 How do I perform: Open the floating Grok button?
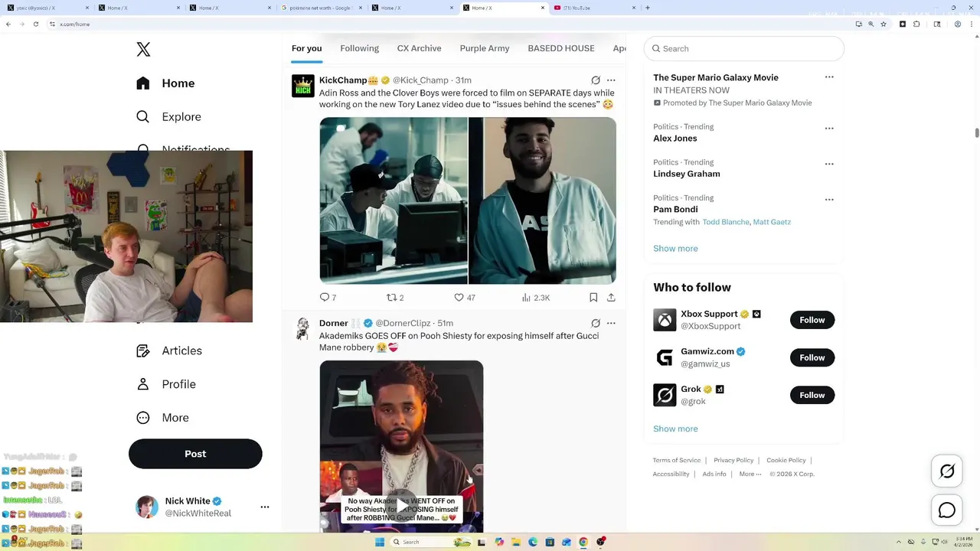pyautogui.click(x=947, y=471)
